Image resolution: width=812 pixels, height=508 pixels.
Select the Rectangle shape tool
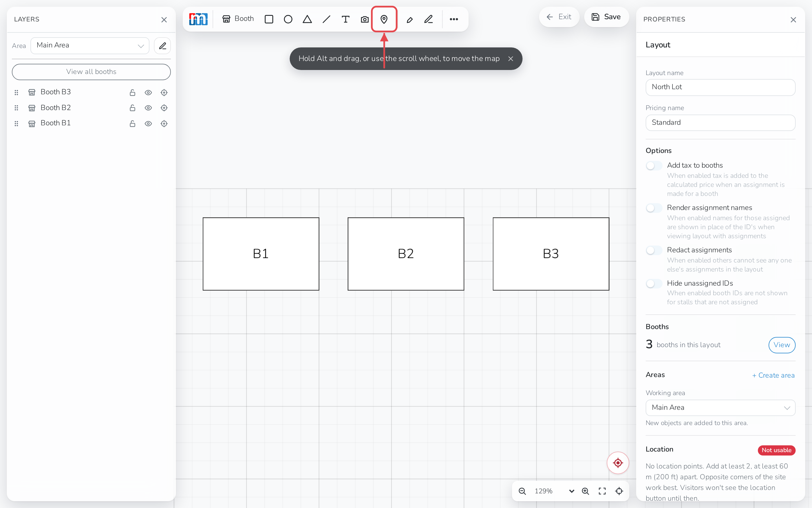pyautogui.click(x=269, y=19)
